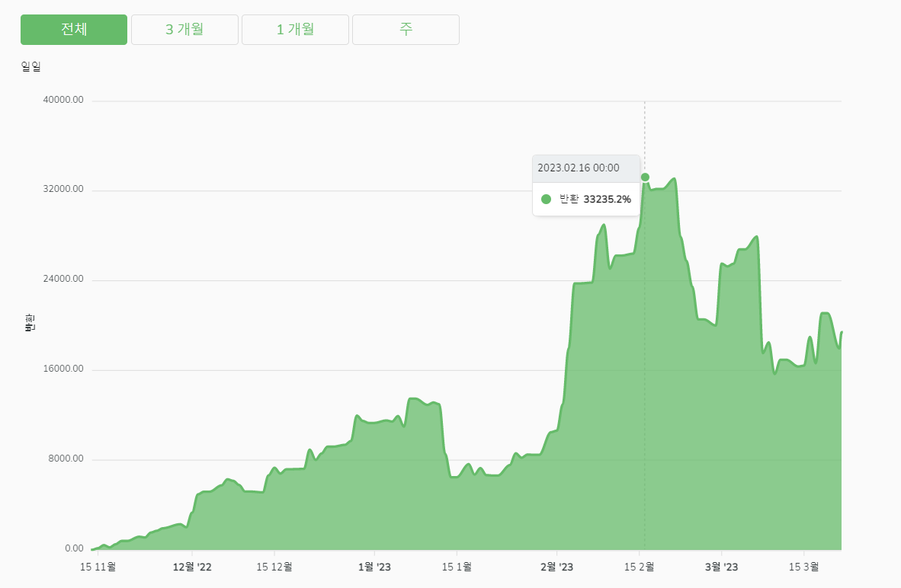Select the 주 range button
The height and width of the screenshot is (588, 901).
(406, 30)
